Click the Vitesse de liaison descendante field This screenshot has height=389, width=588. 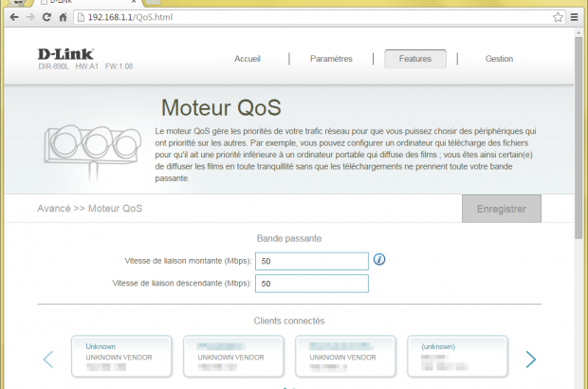[x=311, y=284]
